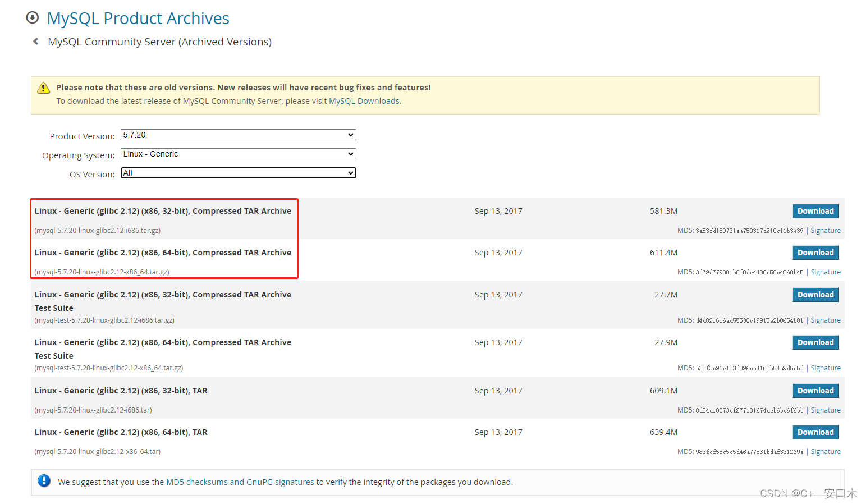The image size is (866, 504).
Task: Click the MD5 hash beginning 983fcf58c5c5
Action: (x=749, y=452)
